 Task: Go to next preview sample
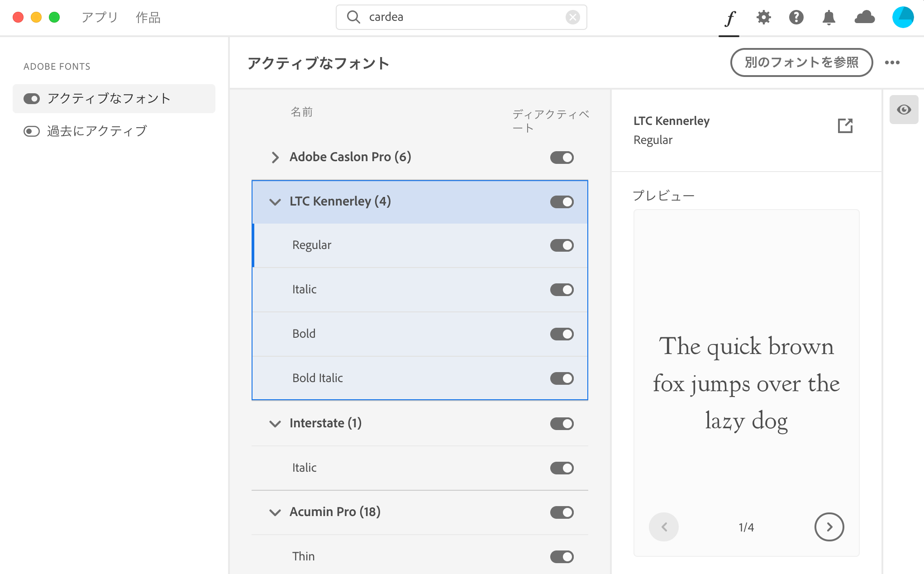829,527
